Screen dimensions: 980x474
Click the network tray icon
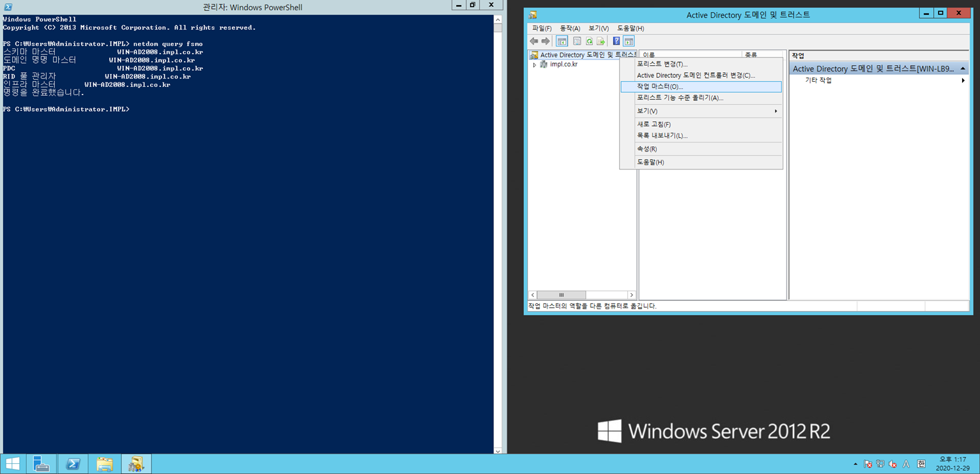pos(880,464)
